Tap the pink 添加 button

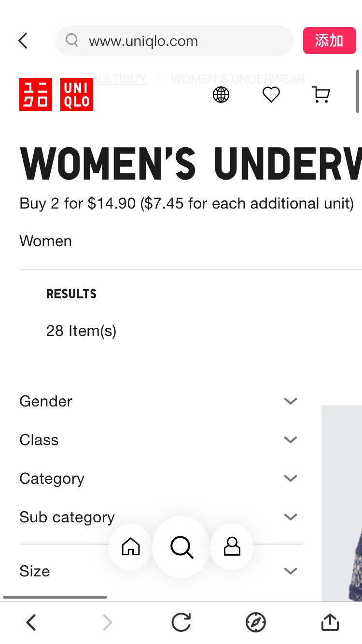tap(329, 41)
